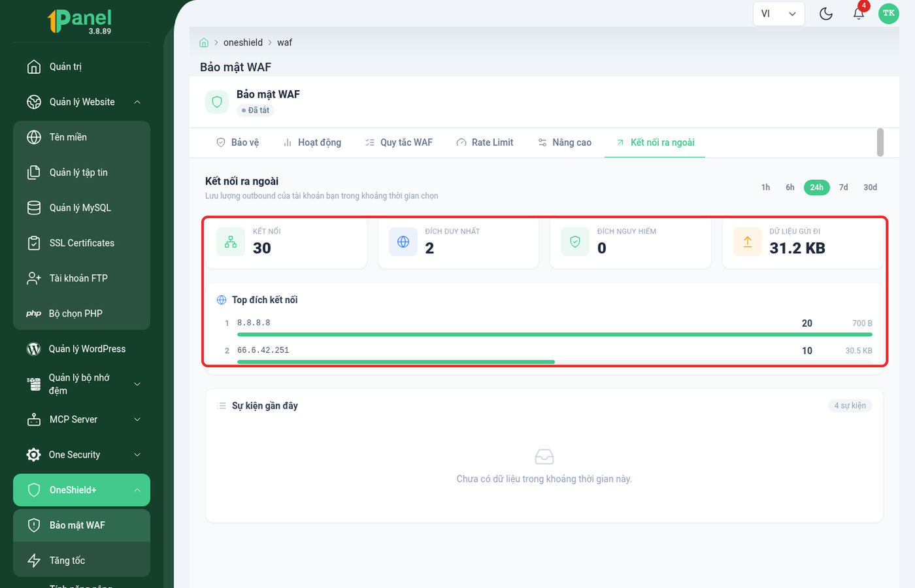Go to the home breadcrumb icon
Screen dimensions: 915x588
pos(204,42)
